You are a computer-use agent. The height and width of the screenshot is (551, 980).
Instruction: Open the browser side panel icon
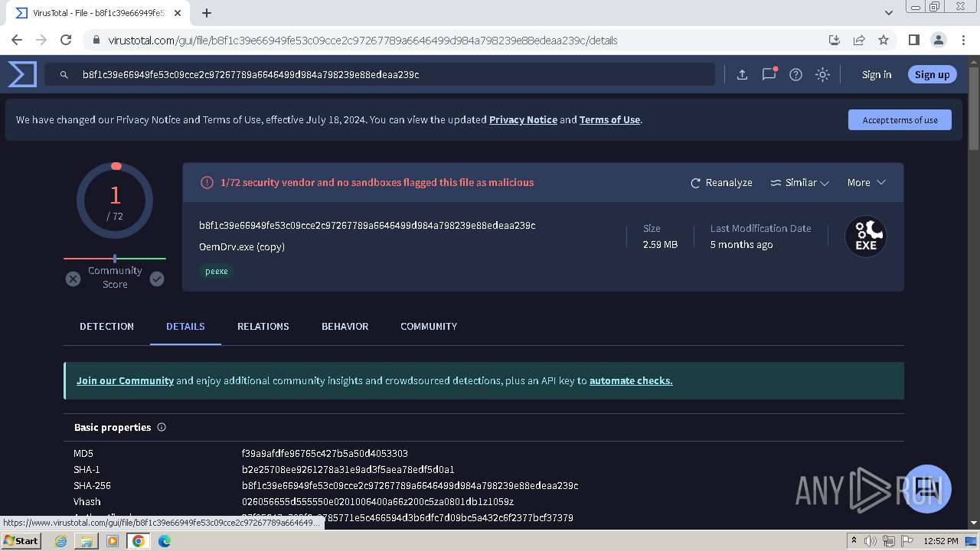(x=913, y=40)
